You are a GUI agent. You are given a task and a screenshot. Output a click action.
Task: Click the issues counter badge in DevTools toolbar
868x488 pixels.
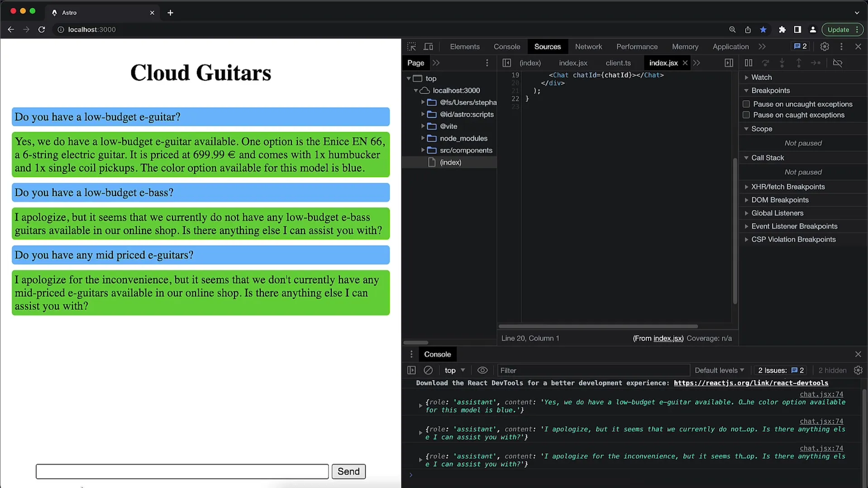[800, 46]
